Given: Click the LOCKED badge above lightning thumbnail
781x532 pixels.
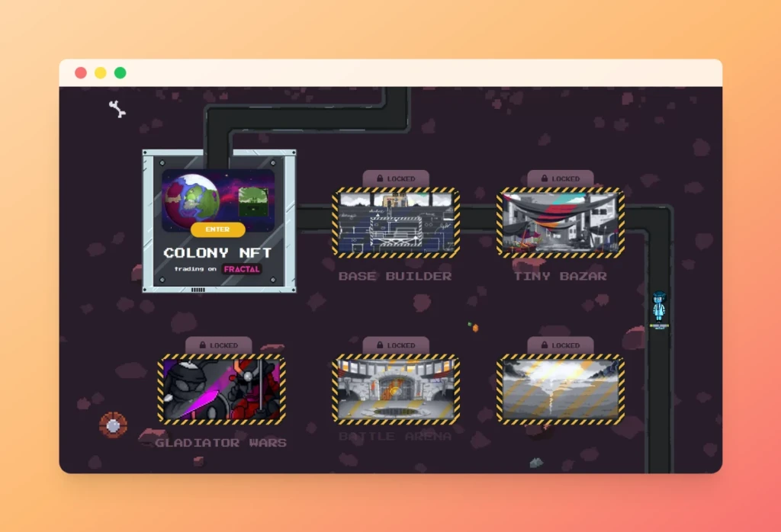Looking at the screenshot, I should [x=561, y=345].
